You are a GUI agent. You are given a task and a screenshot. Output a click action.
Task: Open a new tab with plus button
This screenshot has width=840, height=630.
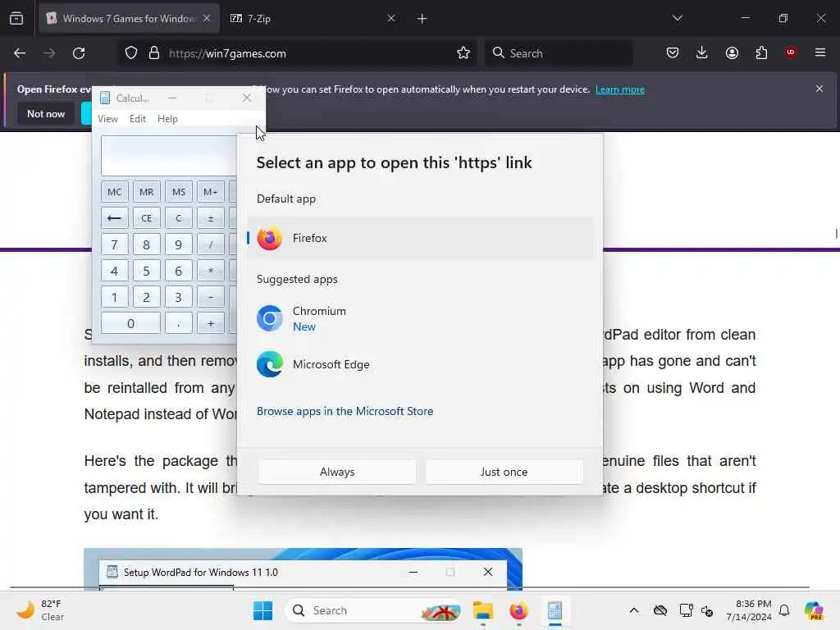coord(422,19)
